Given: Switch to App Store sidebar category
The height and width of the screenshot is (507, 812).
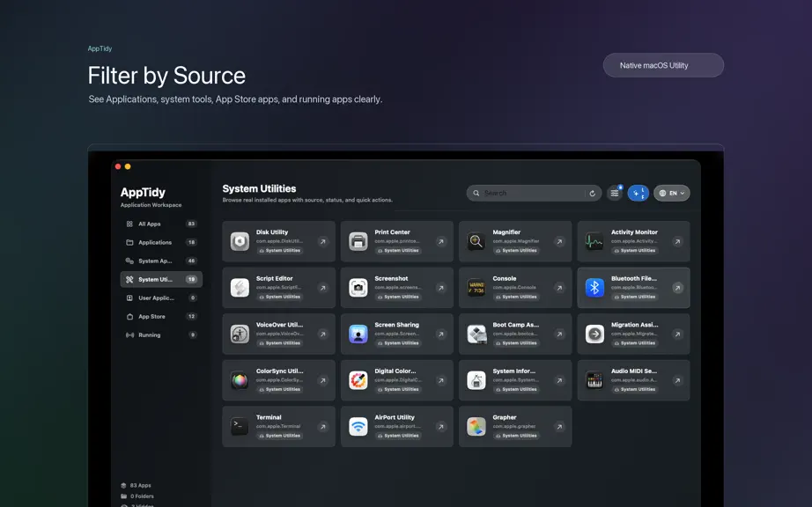Looking at the screenshot, I should click(x=161, y=316).
